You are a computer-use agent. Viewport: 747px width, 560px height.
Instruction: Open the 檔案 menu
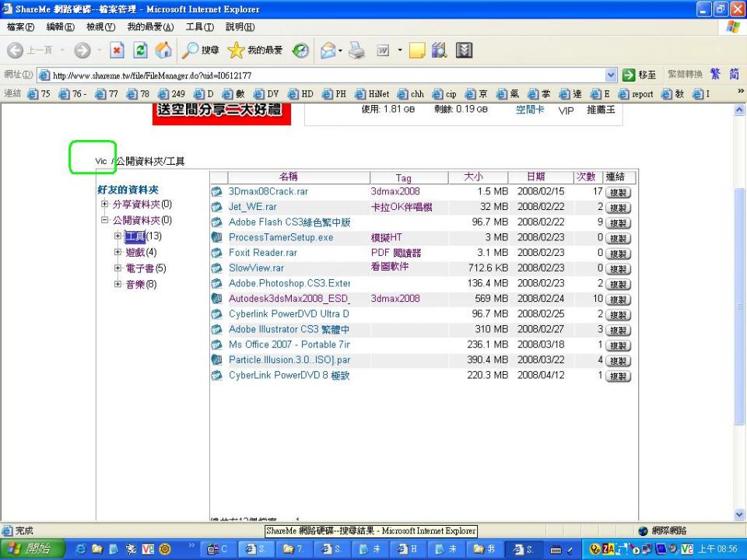coord(19,26)
